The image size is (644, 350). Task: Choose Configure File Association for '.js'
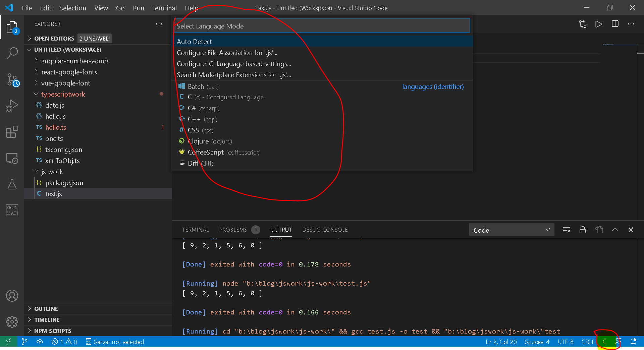point(322,53)
